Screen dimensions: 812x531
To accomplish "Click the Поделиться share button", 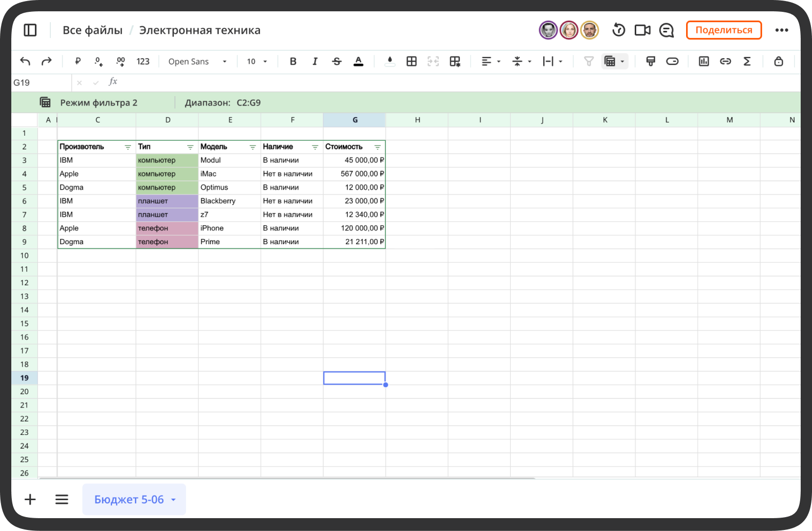I will [x=724, y=30].
